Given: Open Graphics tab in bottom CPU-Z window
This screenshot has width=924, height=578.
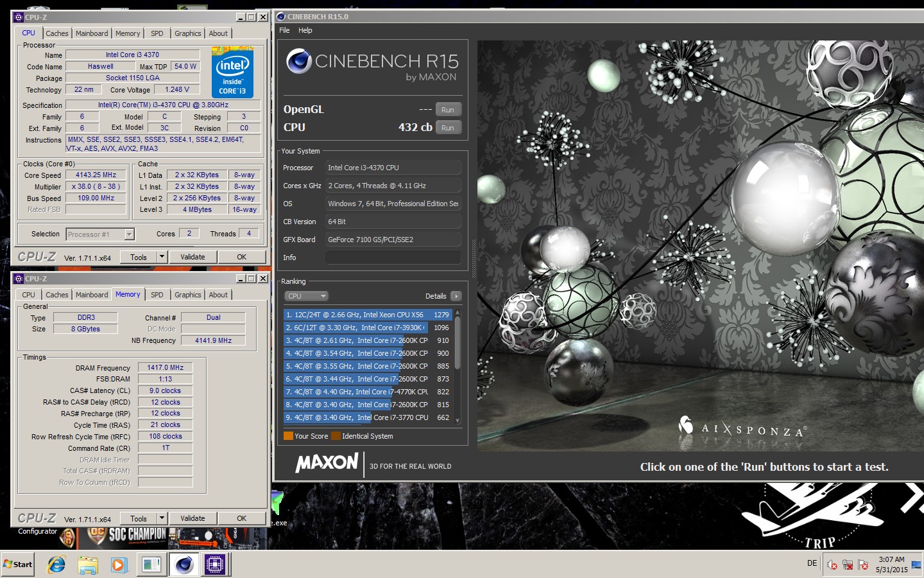Looking at the screenshot, I should tap(188, 295).
